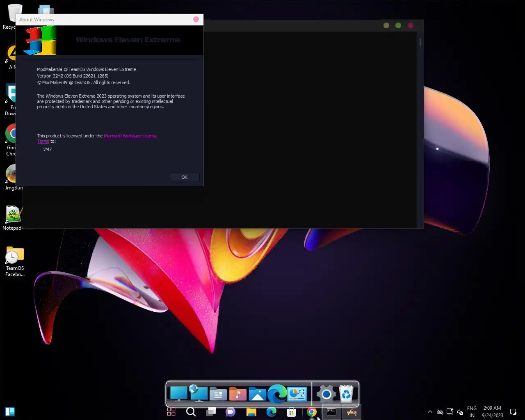The height and width of the screenshot is (420, 525).
Task: Open Microsoft Store on the taskbar
Action: point(291,412)
